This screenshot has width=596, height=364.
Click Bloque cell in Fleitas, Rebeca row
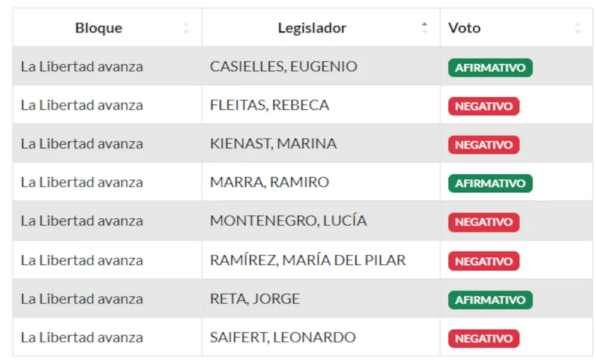pos(82,105)
